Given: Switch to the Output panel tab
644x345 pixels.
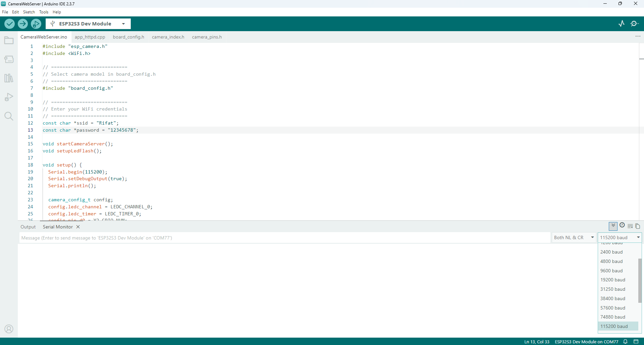Looking at the screenshot, I should pos(28,227).
